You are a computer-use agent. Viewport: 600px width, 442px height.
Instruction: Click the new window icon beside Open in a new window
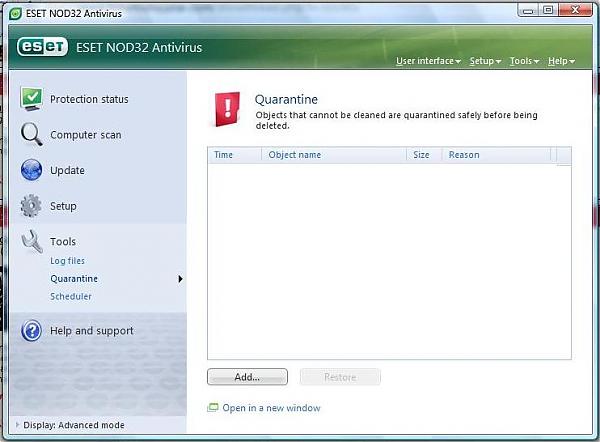coord(213,408)
